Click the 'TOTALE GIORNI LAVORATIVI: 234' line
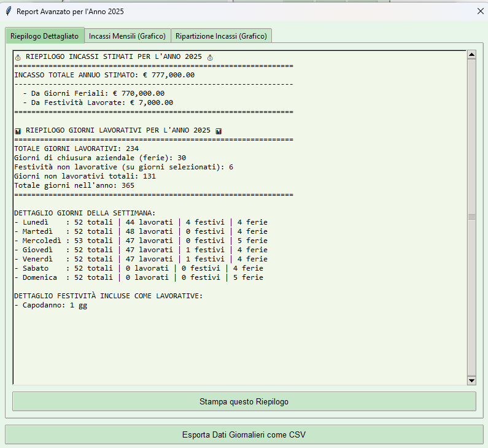 (x=76, y=149)
